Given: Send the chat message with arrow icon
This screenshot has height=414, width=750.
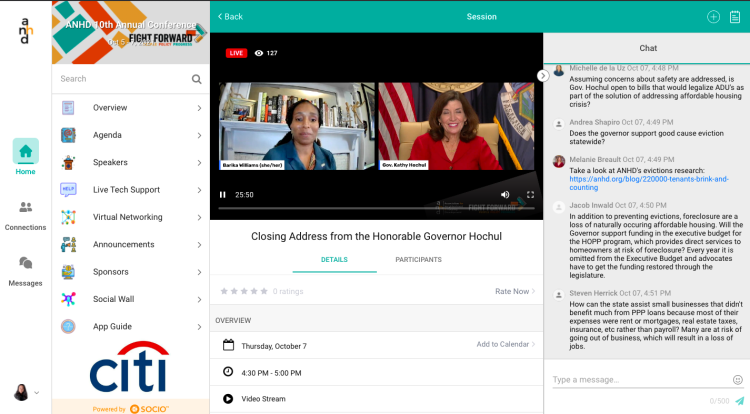Looking at the screenshot, I should (739, 401).
